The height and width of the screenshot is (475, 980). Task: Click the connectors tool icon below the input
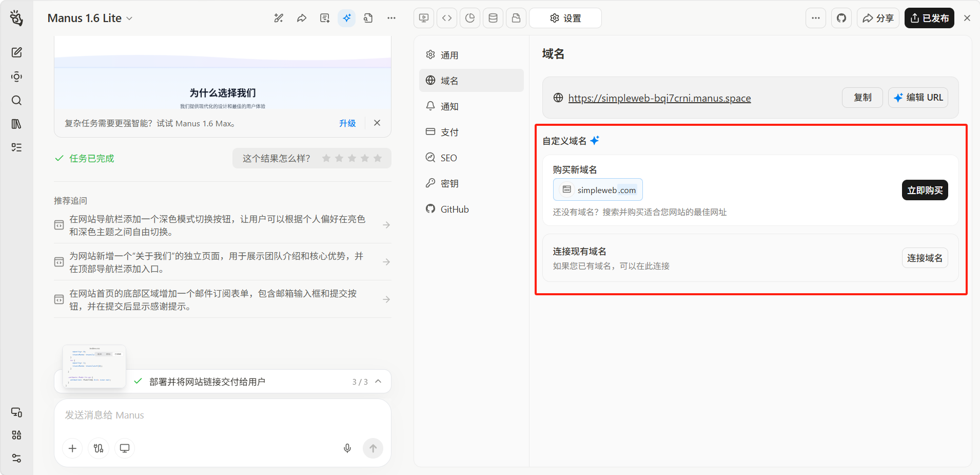click(99, 448)
